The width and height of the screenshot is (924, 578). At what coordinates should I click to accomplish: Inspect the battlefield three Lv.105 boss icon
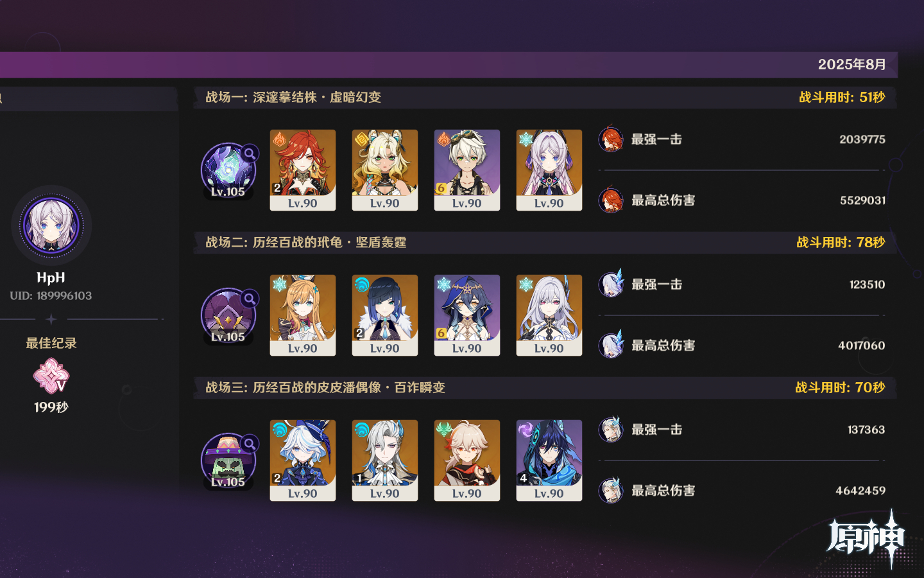[x=229, y=460]
